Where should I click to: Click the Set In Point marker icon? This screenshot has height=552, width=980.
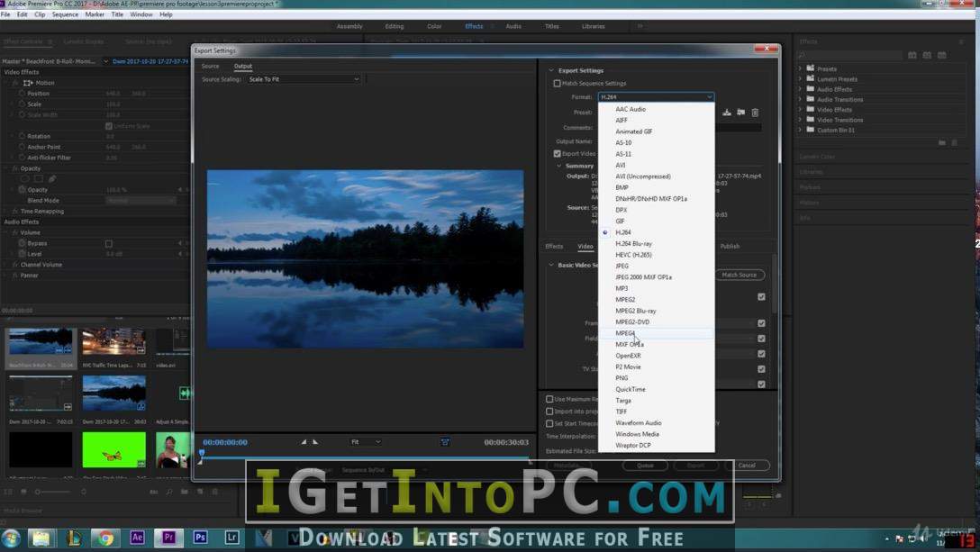(x=304, y=442)
